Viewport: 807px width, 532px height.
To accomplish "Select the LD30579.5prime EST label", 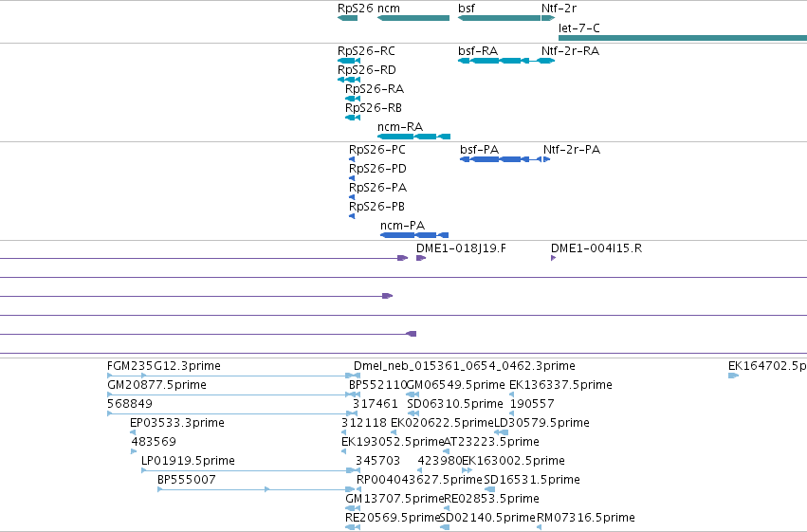I will coord(541,423).
